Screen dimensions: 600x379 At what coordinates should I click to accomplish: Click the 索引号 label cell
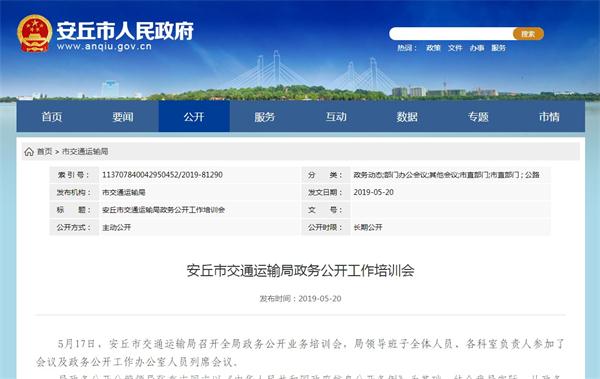[x=74, y=175]
